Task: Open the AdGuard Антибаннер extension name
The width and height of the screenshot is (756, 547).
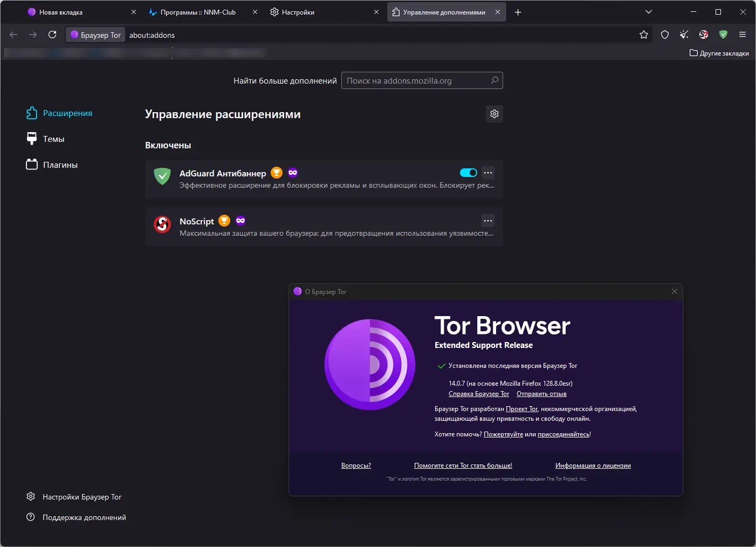Action: (223, 173)
